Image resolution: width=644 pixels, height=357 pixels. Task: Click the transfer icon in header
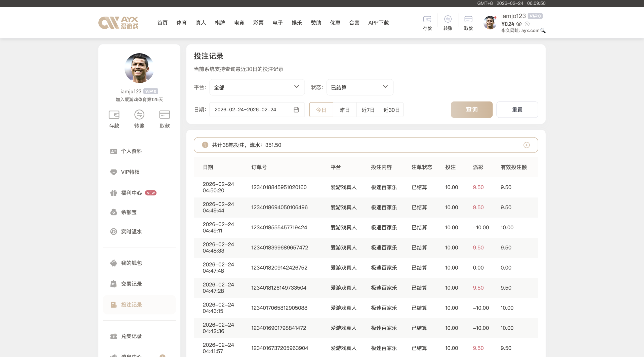448,19
